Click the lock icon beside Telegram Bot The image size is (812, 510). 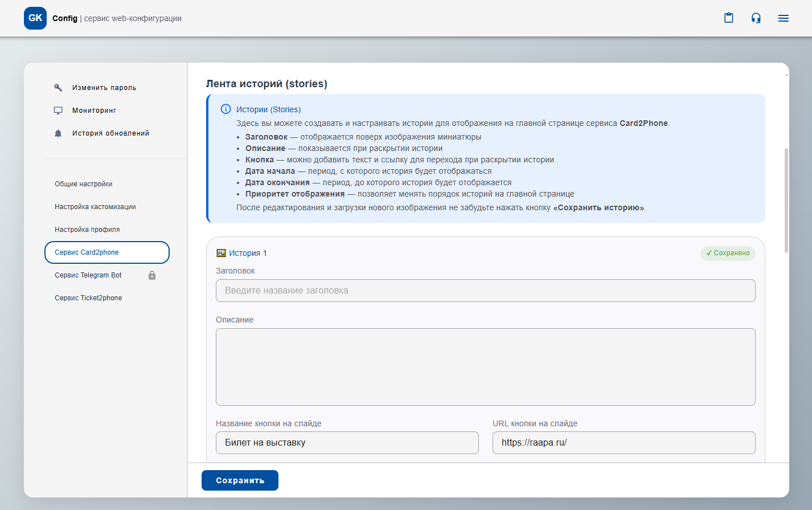point(152,275)
